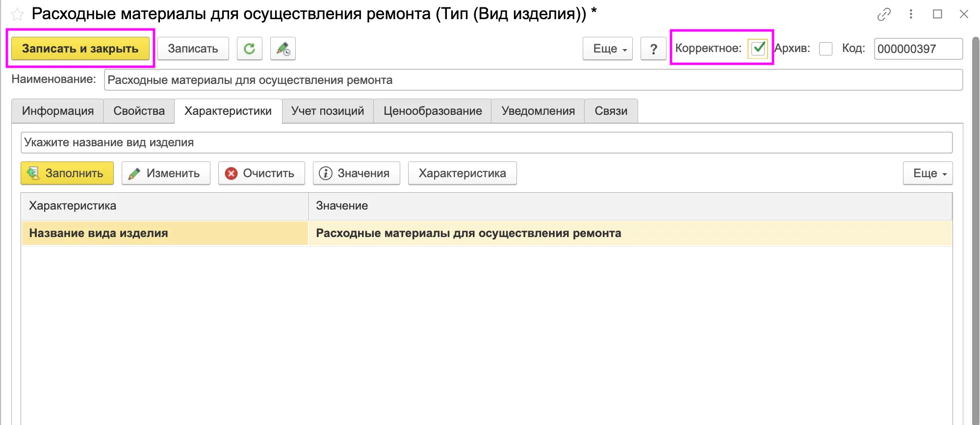This screenshot has height=425, width=980.
Task: Enable the 'Архив' checkbox
Action: [x=826, y=49]
